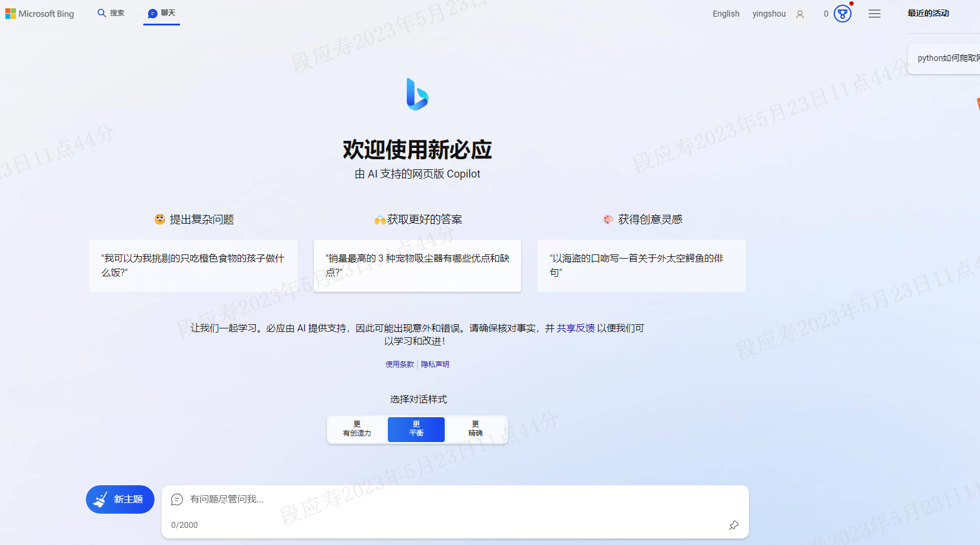Click the 提出复杂问题 heading

tap(194, 220)
